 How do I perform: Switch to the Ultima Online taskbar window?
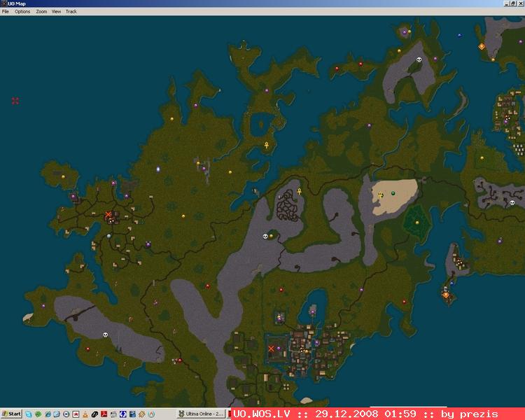tap(201, 414)
